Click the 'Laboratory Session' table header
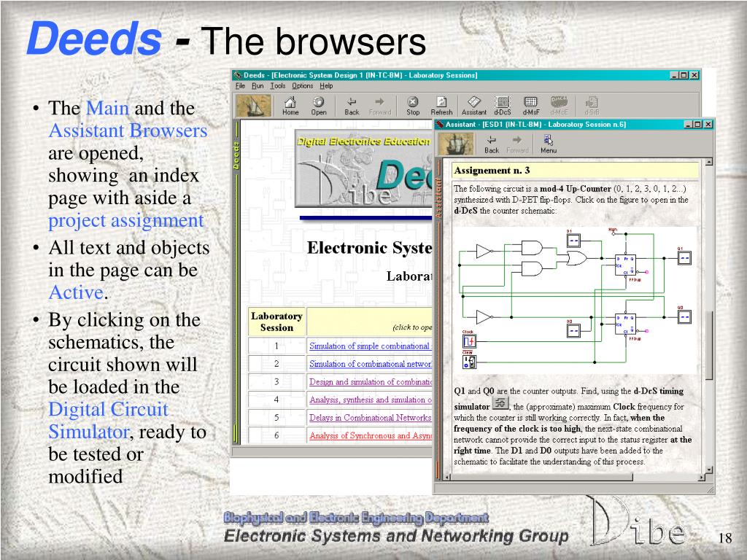747x560 pixels. tap(276, 322)
